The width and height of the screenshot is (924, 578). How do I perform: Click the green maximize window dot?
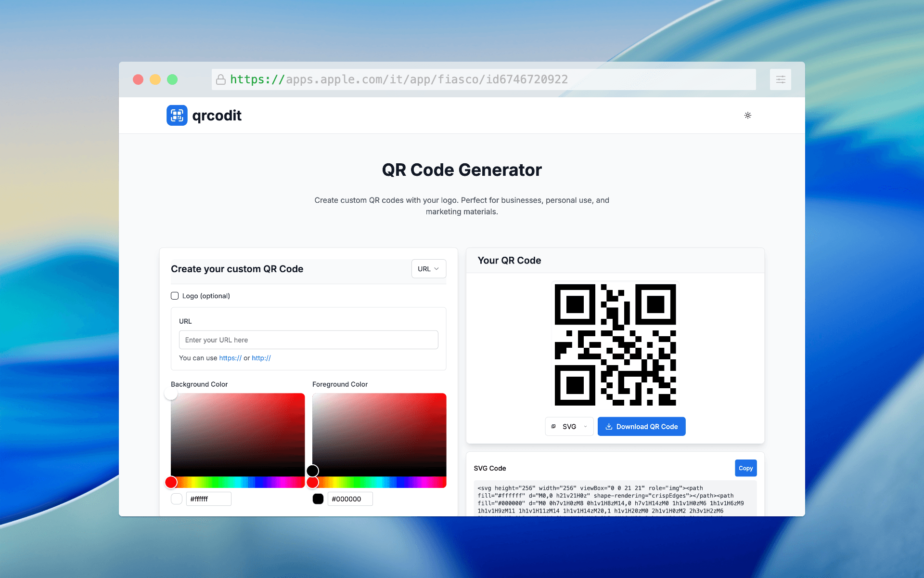(172, 79)
